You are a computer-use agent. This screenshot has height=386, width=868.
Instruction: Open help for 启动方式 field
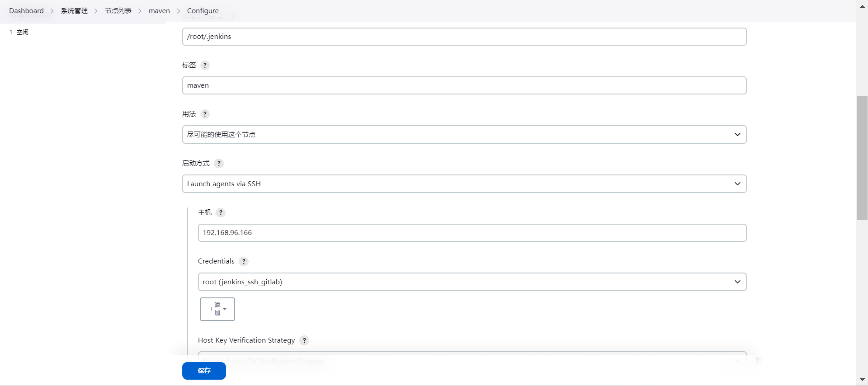219,163
